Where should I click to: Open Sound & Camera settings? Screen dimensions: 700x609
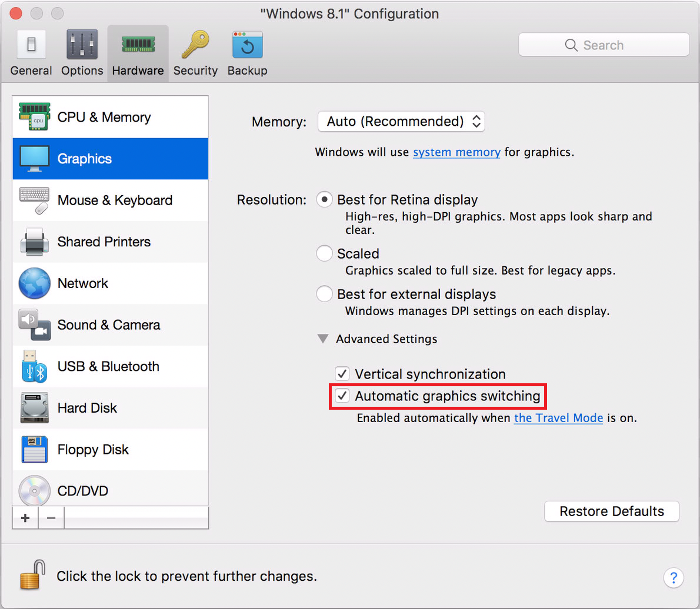click(x=109, y=325)
